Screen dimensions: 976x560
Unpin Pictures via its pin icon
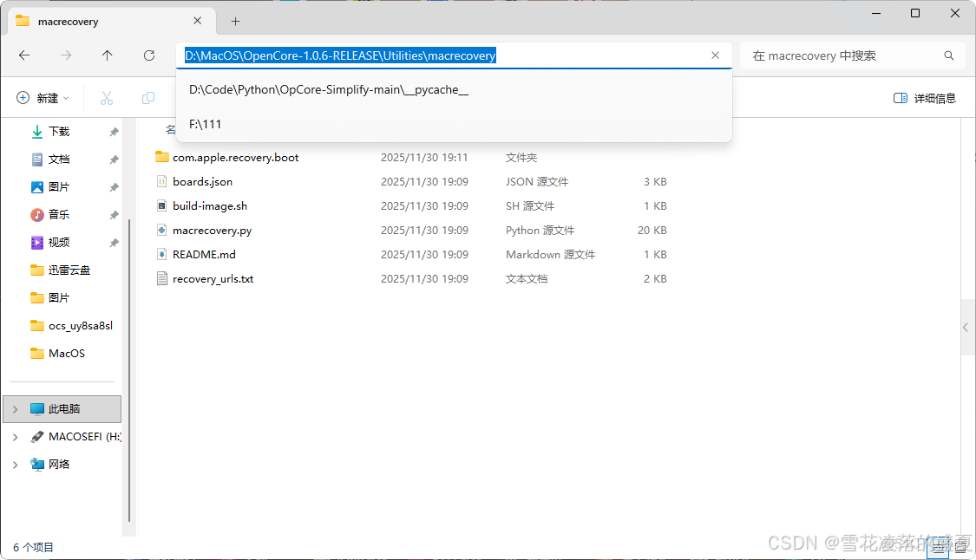coord(114,187)
